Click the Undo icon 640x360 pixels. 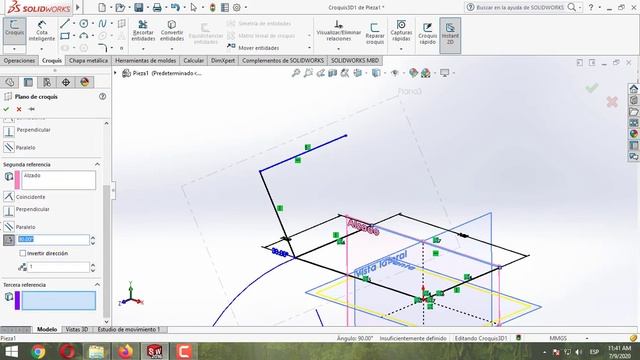(x=175, y=7)
